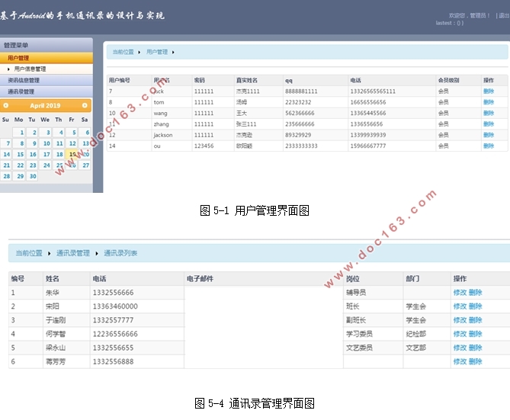Delete contact 梁永山
Image resolution: width=510 pixels, height=420 pixels.
[x=475, y=348]
